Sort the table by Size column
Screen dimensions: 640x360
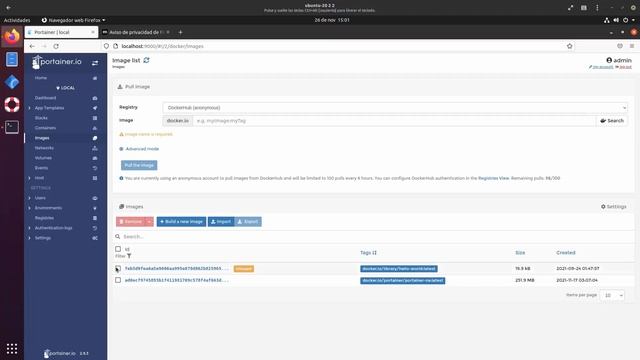coord(520,253)
